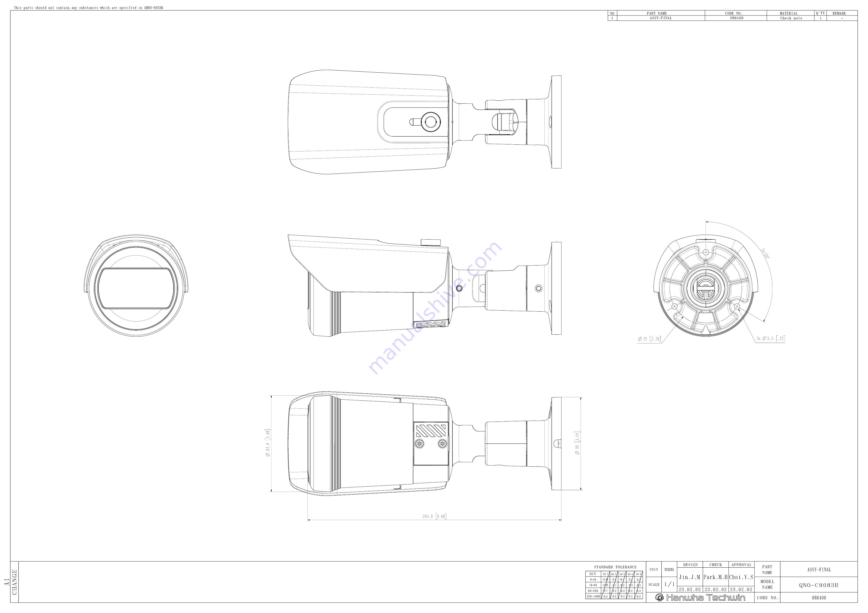
Task: Click the STANDARD TOLERANCE table title
Action: (x=615, y=567)
